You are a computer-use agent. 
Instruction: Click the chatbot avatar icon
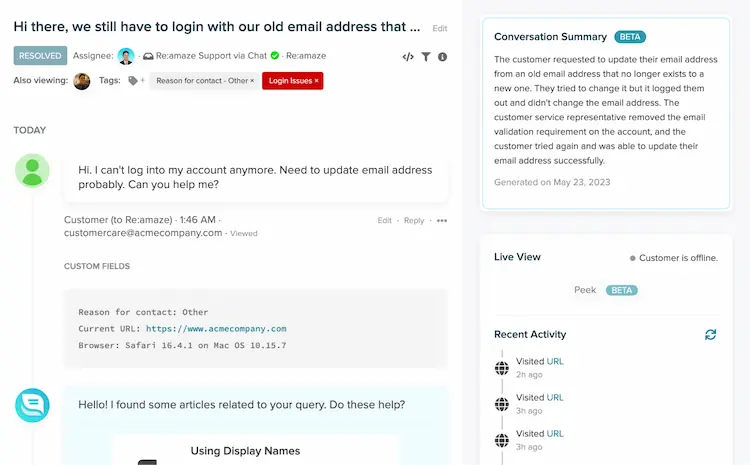(x=32, y=405)
